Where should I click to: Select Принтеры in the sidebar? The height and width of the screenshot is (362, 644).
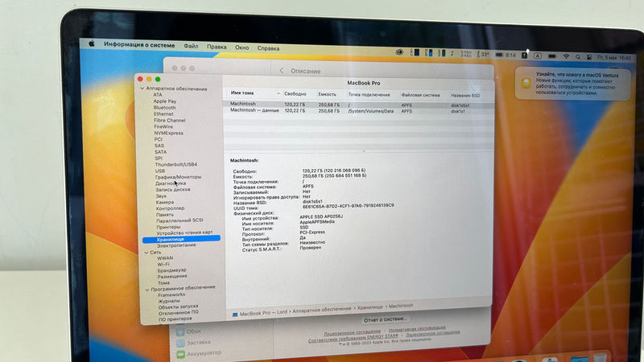coord(168,227)
